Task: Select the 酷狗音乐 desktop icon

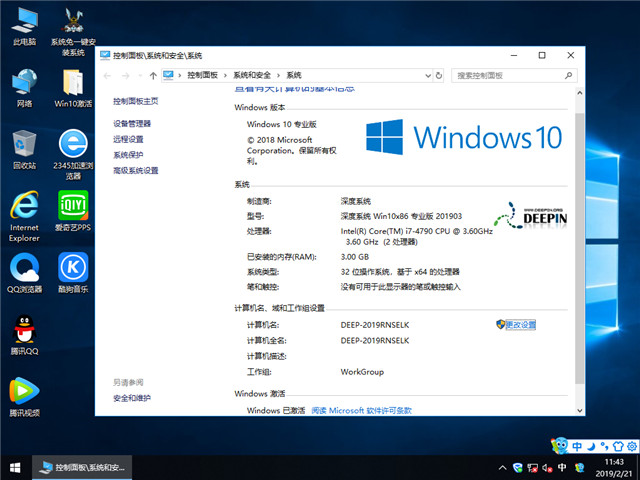Action: click(73, 273)
